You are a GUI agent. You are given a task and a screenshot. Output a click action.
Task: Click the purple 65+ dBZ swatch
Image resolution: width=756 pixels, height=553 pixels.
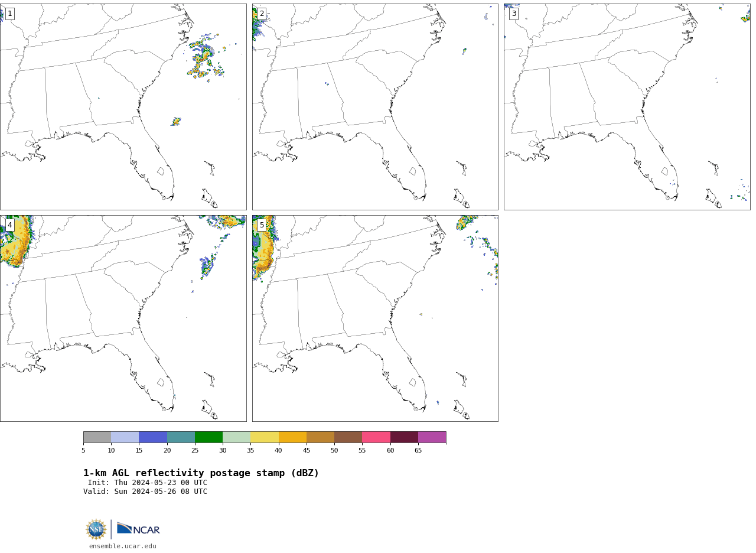[432, 437]
